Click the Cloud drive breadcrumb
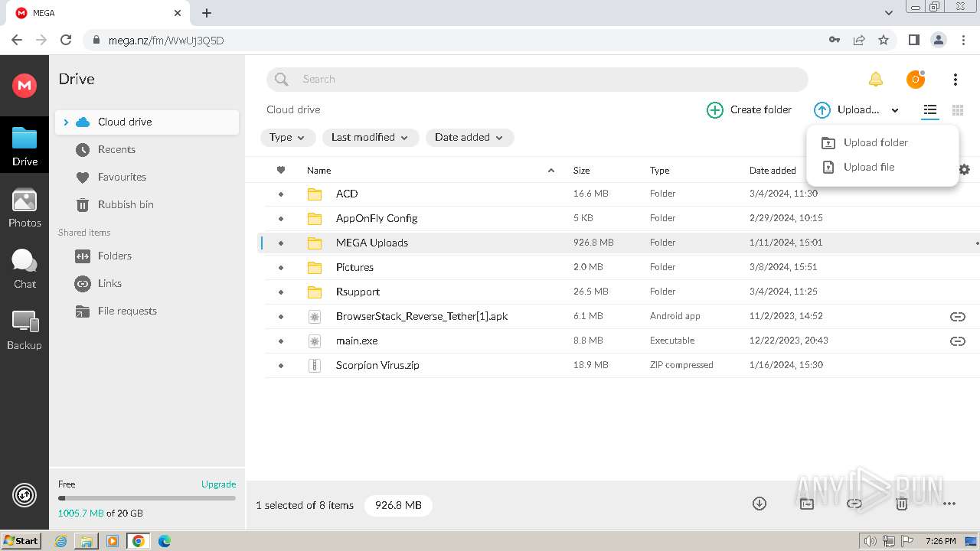 [x=293, y=109]
